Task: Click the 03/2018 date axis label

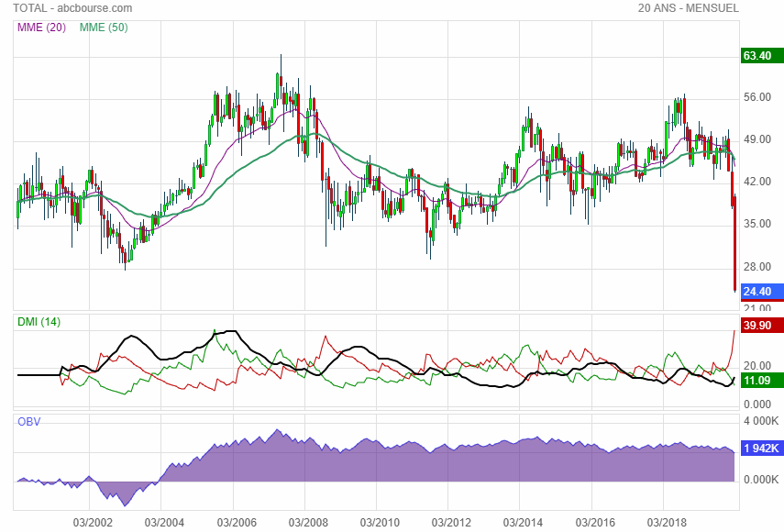Action: [667, 523]
